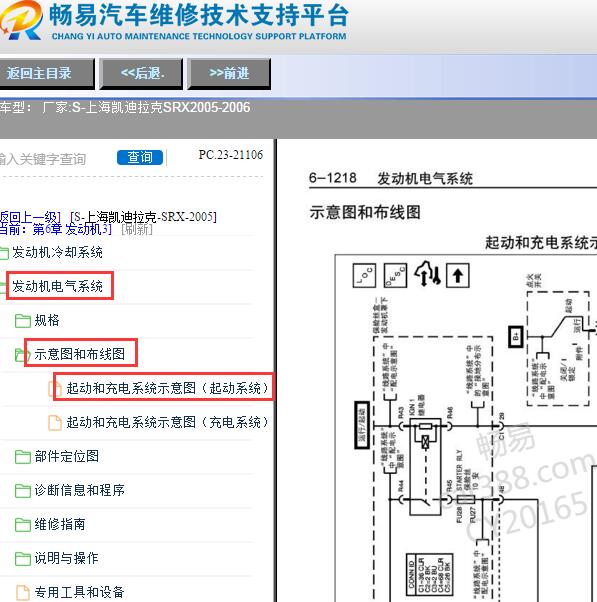Expand the 说明与操作 folder
The height and width of the screenshot is (602, 597).
pos(66,558)
